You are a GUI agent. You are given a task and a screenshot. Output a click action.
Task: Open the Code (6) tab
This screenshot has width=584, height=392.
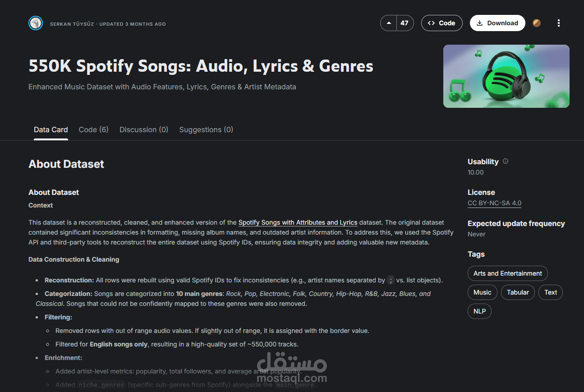(93, 129)
